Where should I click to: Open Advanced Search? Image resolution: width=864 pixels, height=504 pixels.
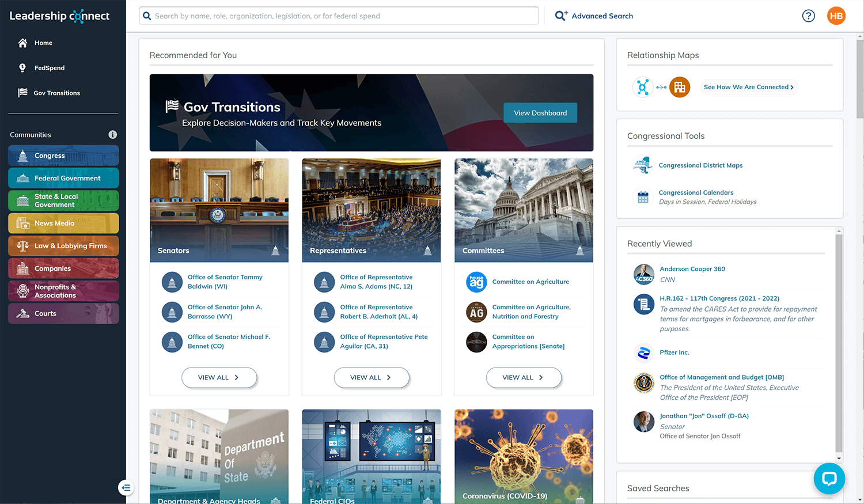(x=594, y=16)
